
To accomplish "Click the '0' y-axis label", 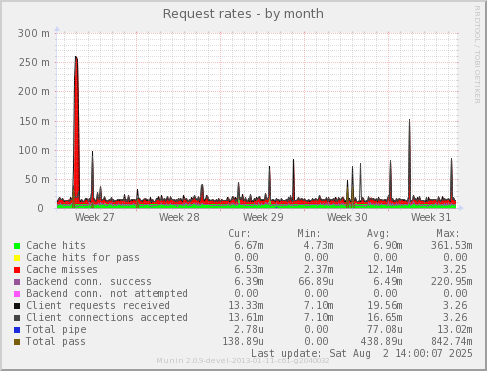I will (x=40, y=209).
